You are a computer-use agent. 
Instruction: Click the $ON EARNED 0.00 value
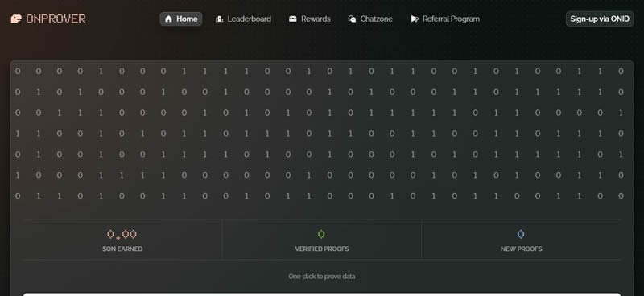122,234
